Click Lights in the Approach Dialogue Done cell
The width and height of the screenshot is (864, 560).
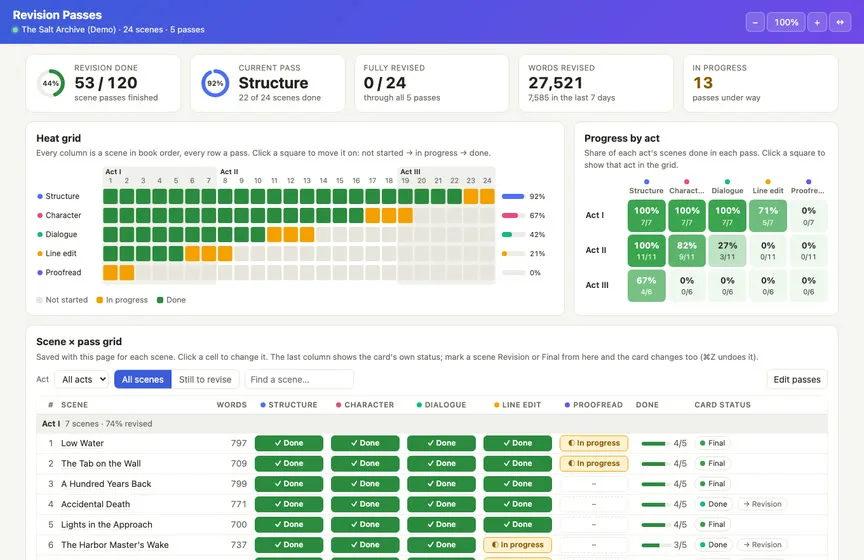pos(441,524)
